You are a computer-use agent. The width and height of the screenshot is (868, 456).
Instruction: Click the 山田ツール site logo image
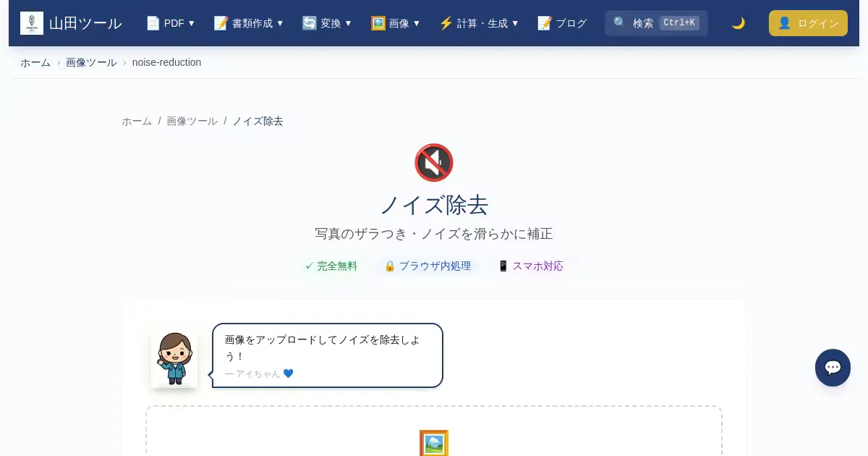pyautogui.click(x=31, y=23)
